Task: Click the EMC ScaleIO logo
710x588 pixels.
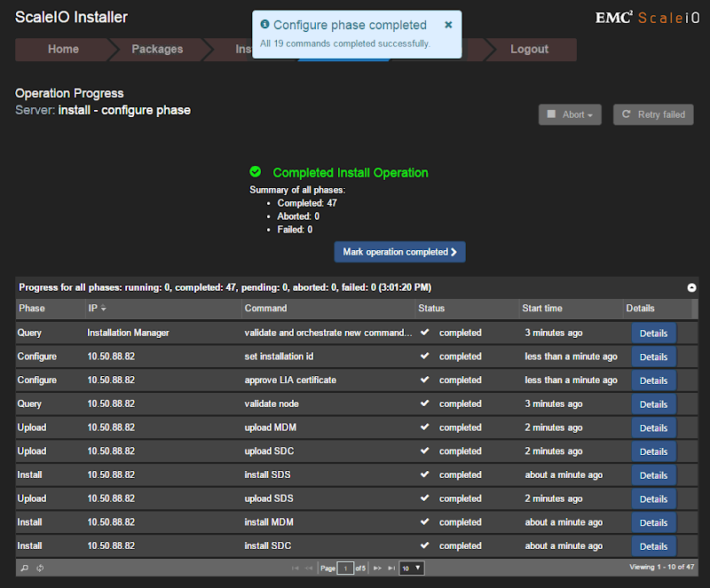Action: click(648, 18)
